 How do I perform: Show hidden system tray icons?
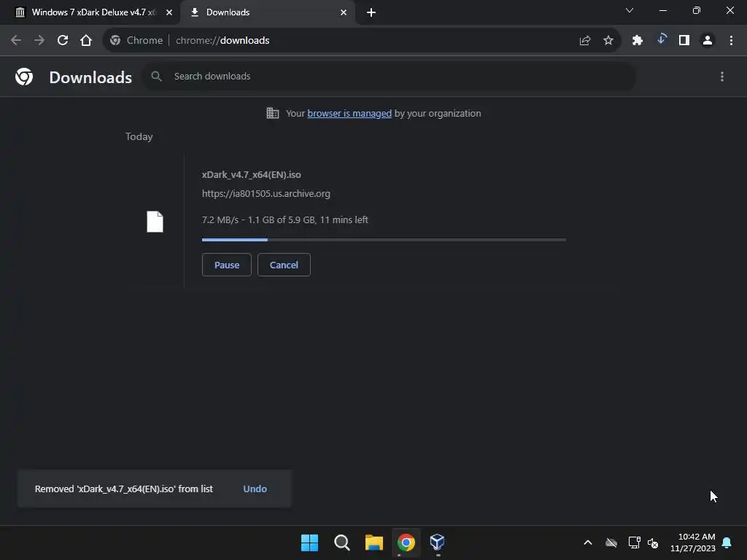pyautogui.click(x=588, y=542)
